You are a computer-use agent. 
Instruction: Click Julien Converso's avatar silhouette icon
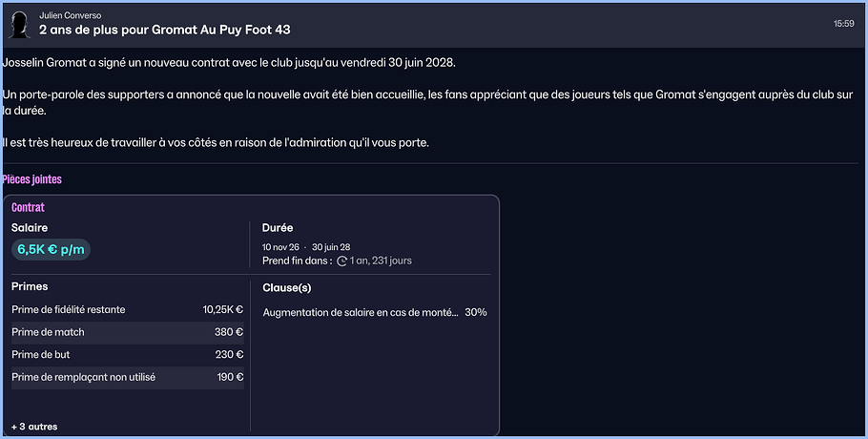tap(18, 23)
